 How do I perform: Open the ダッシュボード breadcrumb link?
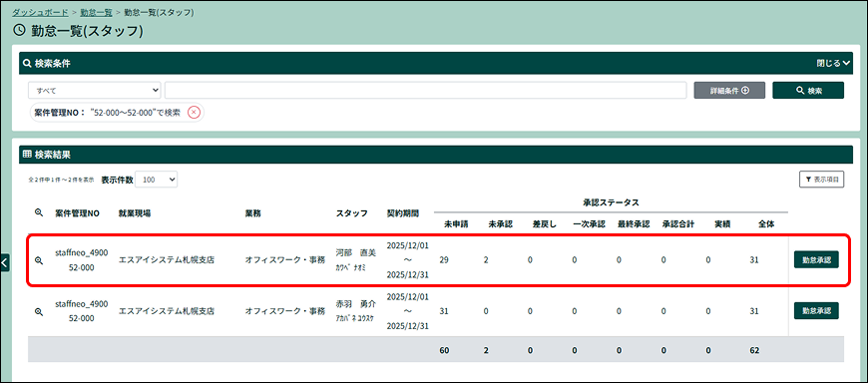41,12
